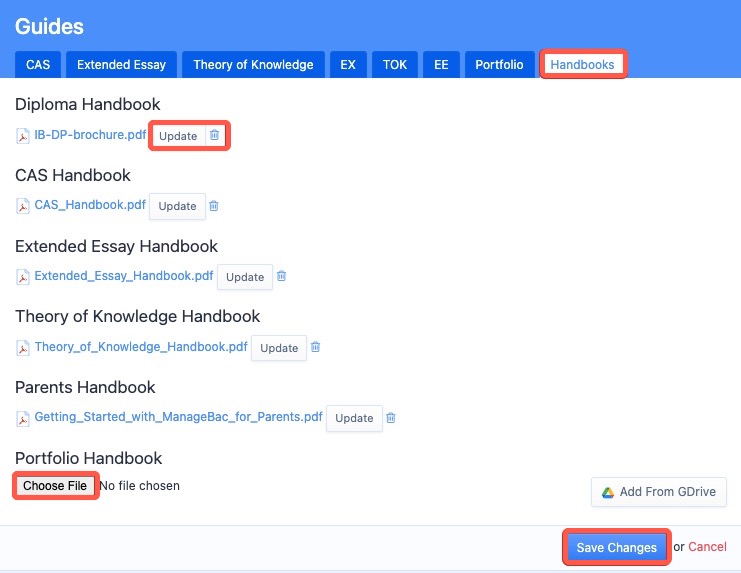Remove Extended_Essay_Handbook.pdf using trash icon
741x573 pixels.
click(x=281, y=277)
